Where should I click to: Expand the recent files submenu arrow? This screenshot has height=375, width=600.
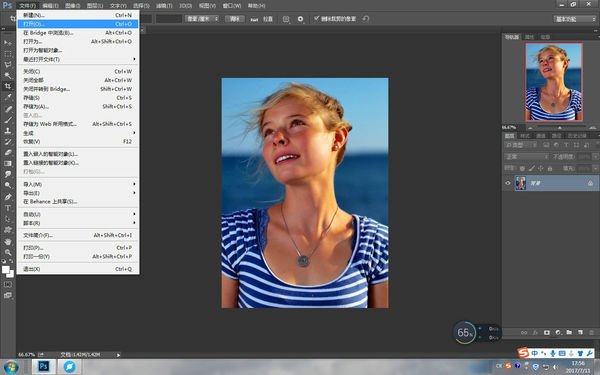point(134,59)
